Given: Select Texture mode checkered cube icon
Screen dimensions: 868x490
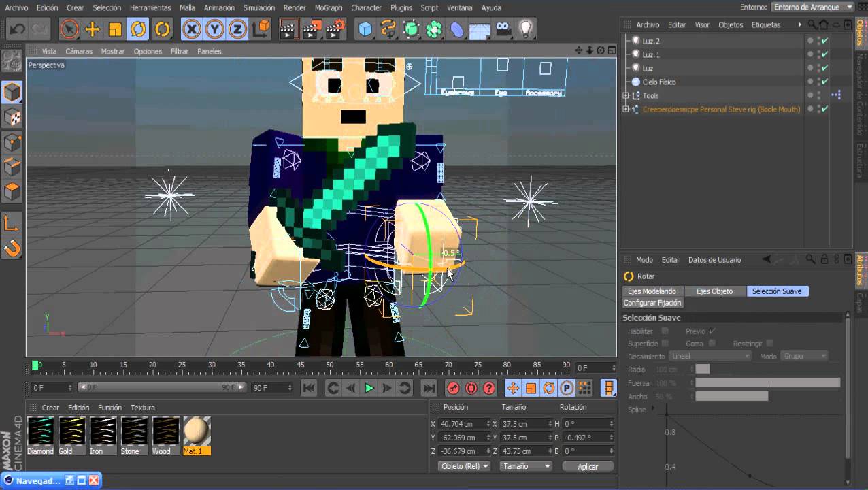Looking at the screenshot, I should [x=12, y=118].
